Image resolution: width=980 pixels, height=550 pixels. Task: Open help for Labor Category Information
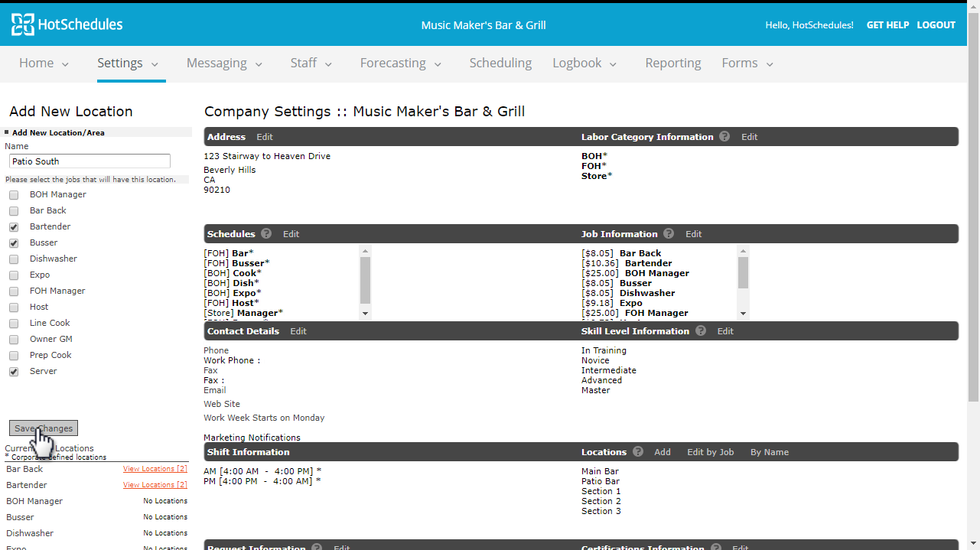(724, 137)
